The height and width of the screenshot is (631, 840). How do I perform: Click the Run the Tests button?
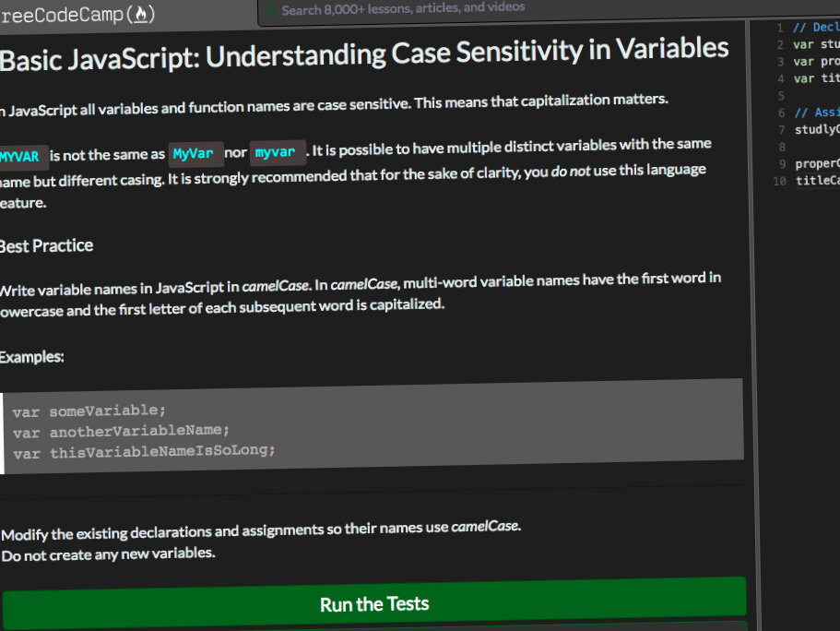[374, 603]
